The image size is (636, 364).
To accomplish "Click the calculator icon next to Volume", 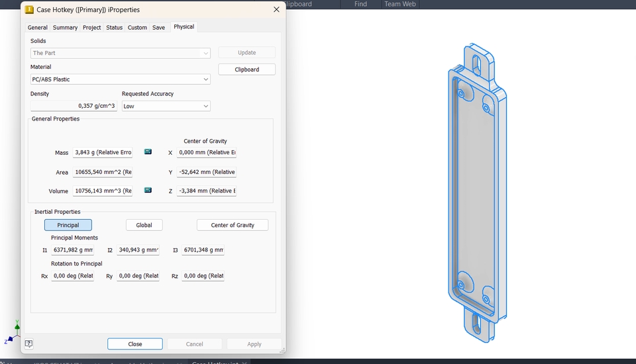I will (148, 190).
